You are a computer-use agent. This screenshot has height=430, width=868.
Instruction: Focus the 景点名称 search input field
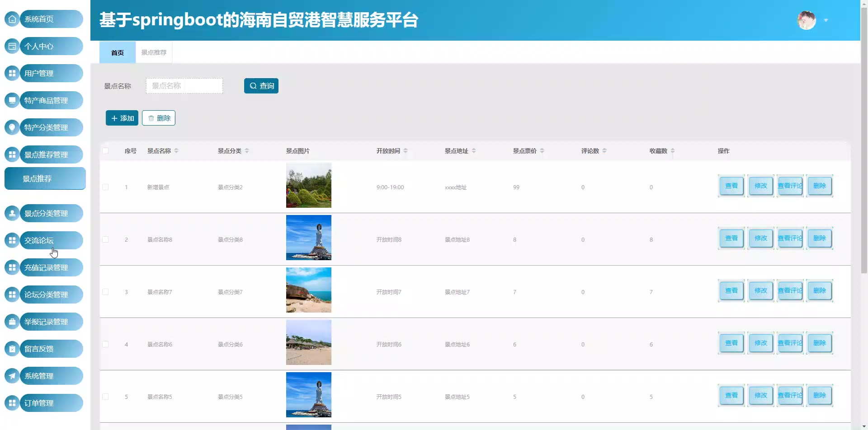(184, 86)
